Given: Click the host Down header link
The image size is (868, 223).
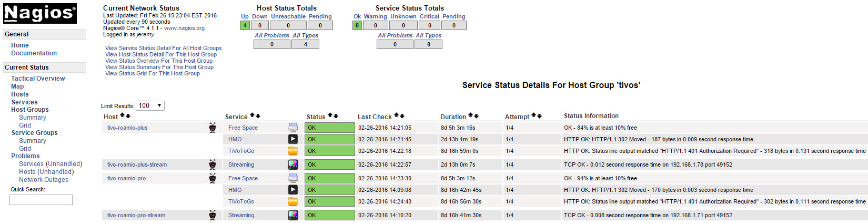Looking at the screenshot, I should click(259, 17).
